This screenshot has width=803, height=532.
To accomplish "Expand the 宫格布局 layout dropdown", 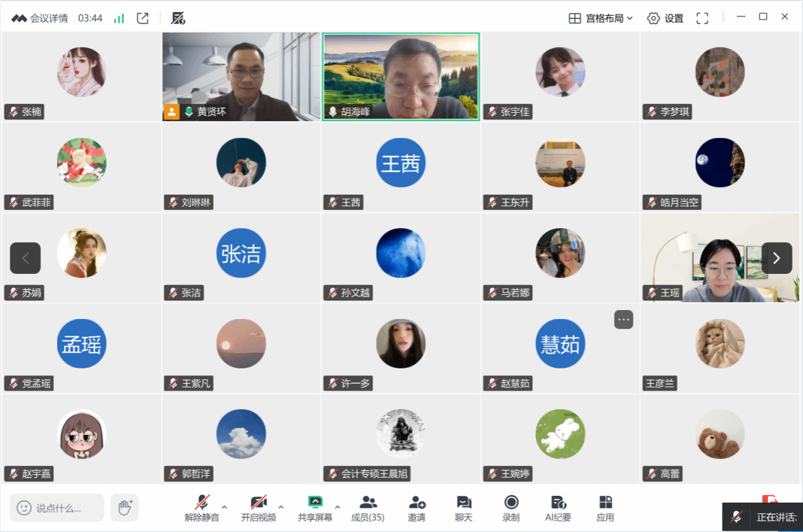I will (x=601, y=18).
